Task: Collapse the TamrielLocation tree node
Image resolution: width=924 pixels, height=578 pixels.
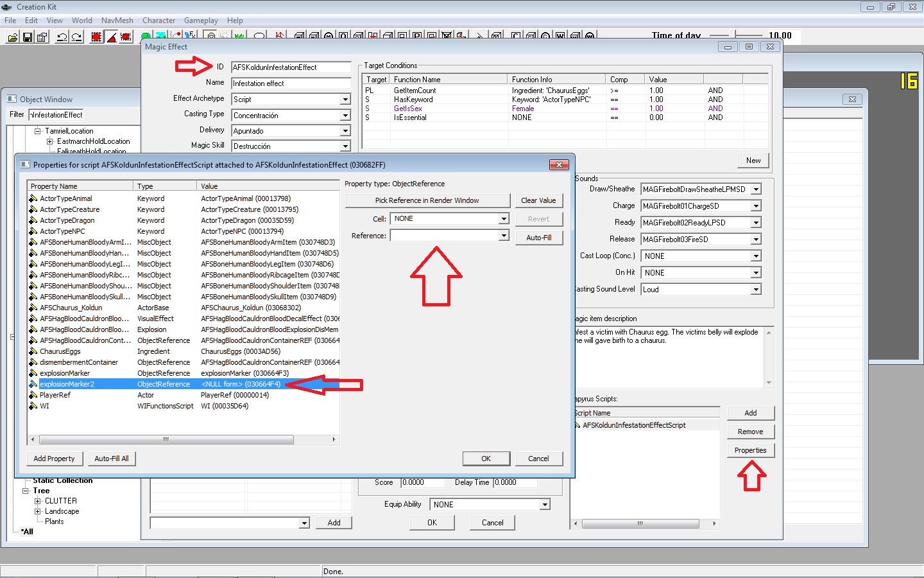Action: pyautogui.click(x=38, y=131)
